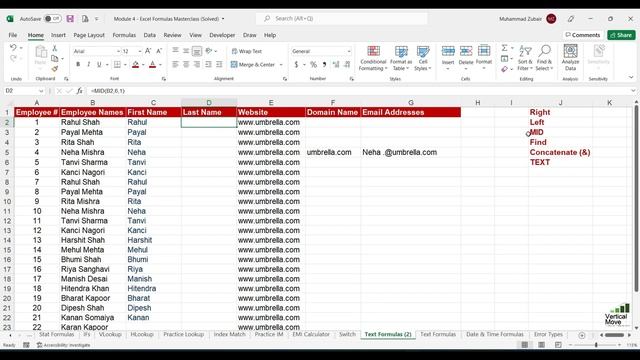Click Increase Decimal icon

[x=336, y=64]
